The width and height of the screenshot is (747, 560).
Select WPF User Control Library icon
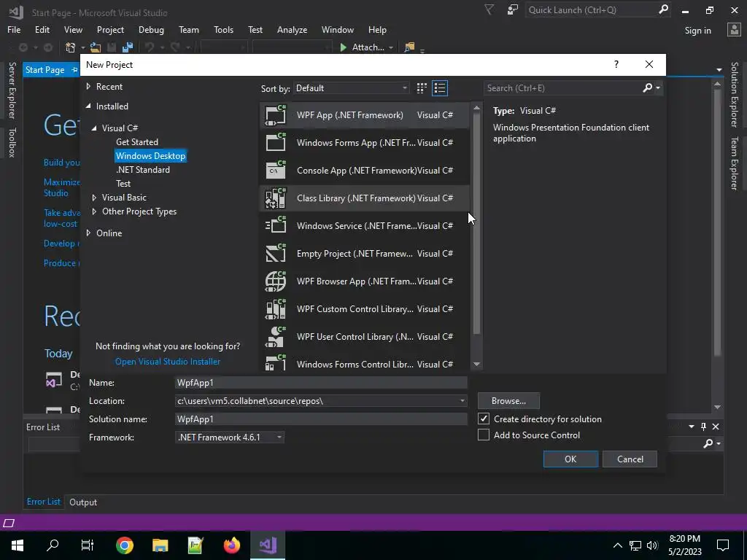click(275, 337)
